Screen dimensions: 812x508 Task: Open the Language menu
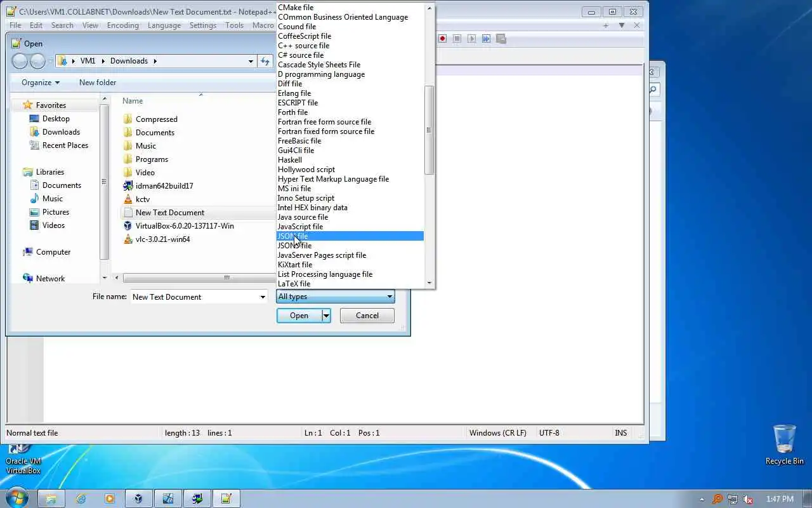(164, 25)
